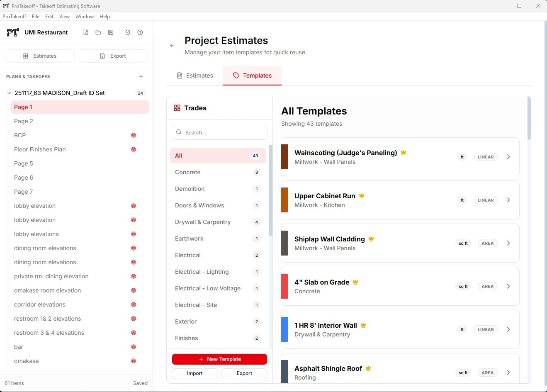Click the takeoff marker beside Floor Finishes Plan
This screenshot has height=392, width=547.
(x=133, y=149)
